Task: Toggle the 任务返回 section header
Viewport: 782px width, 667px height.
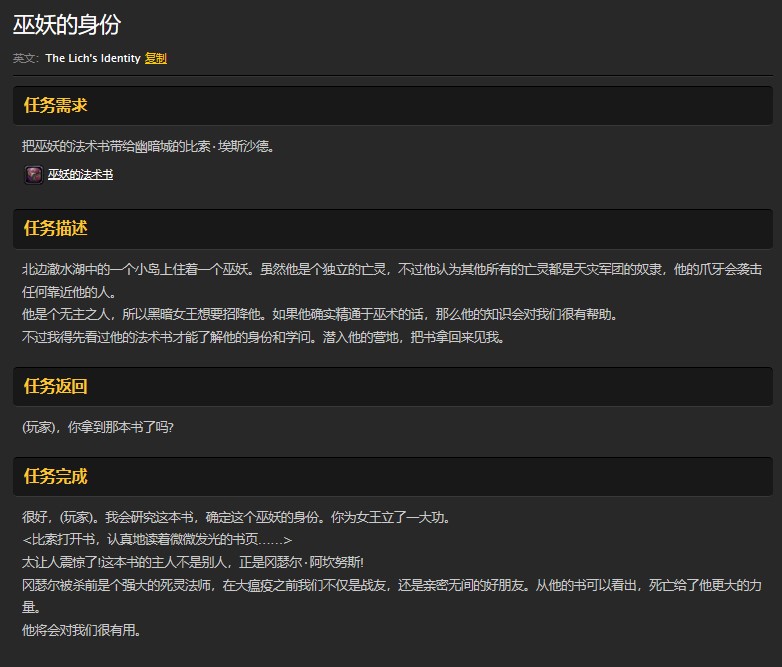Action: 56,386
